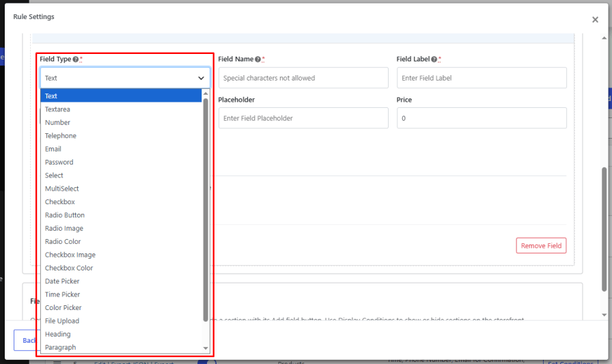612x364 pixels.
Task: Pick the Telephone field type
Action: pyautogui.click(x=121, y=136)
